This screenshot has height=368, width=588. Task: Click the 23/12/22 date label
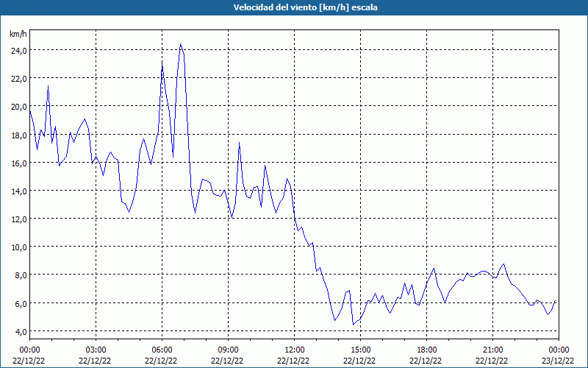[559, 361]
